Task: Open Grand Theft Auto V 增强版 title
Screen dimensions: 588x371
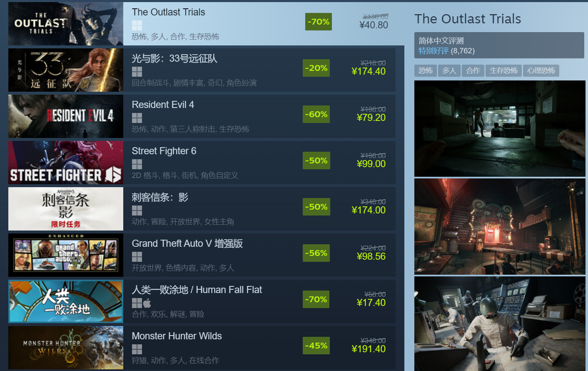Action: click(187, 243)
